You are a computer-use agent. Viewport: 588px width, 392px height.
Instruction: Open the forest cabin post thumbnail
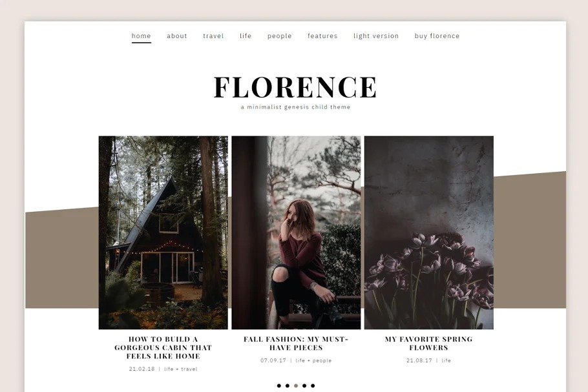tap(163, 232)
